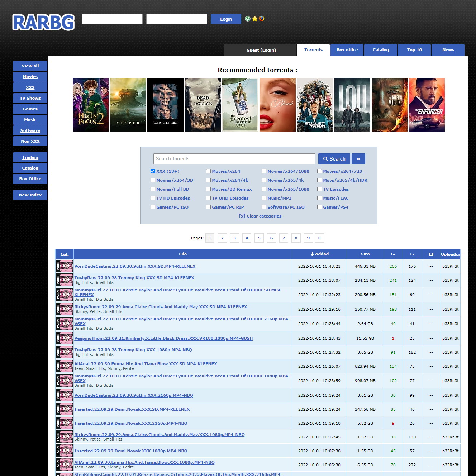This screenshot has height=476, width=476.
Task: Select TV Shows in left sidebar
Action: (x=30, y=98)
